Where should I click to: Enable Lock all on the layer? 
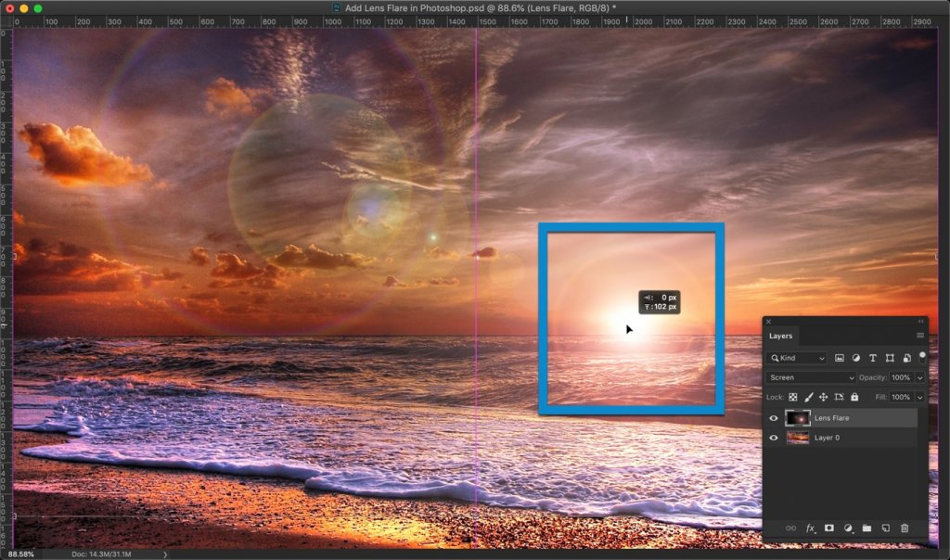[x=854, y=397]
